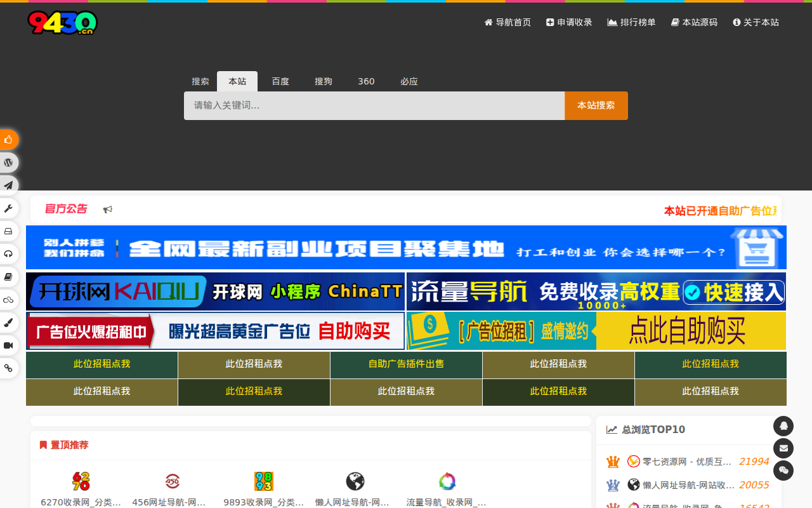Click the megaphone icon beside 官方公告
The image size is (812, 508).
(x=108, y=209)
